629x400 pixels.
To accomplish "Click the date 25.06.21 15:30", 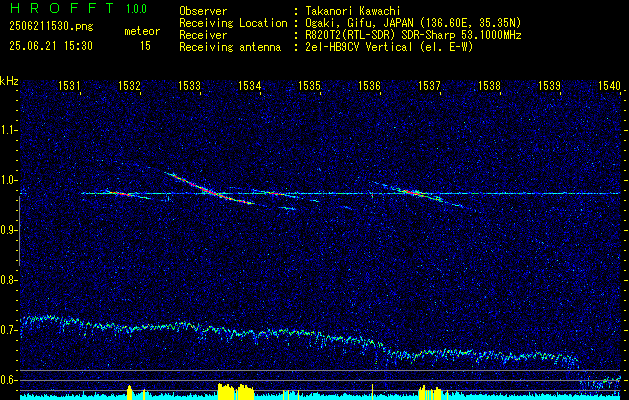I will tap(51, 46).
